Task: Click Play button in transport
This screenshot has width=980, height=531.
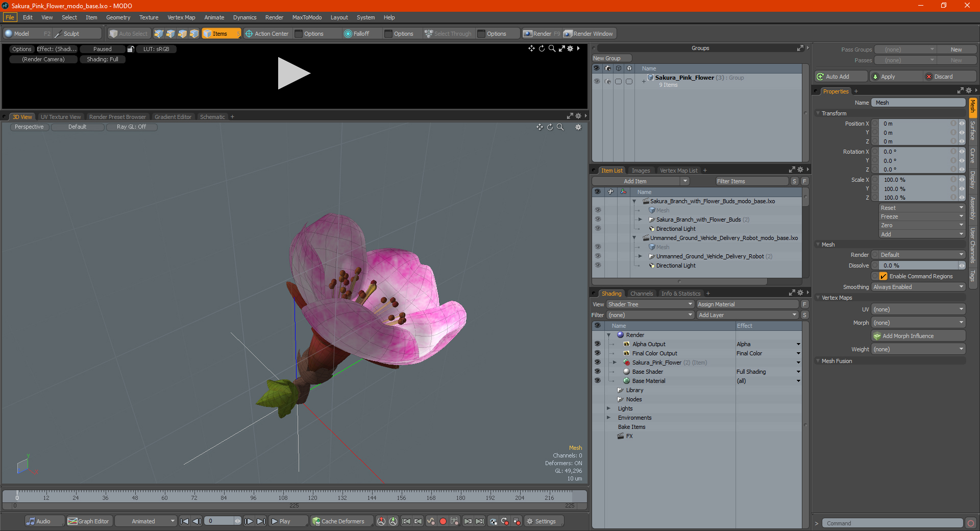Action: pyautogui.click(x=287, y=521)
